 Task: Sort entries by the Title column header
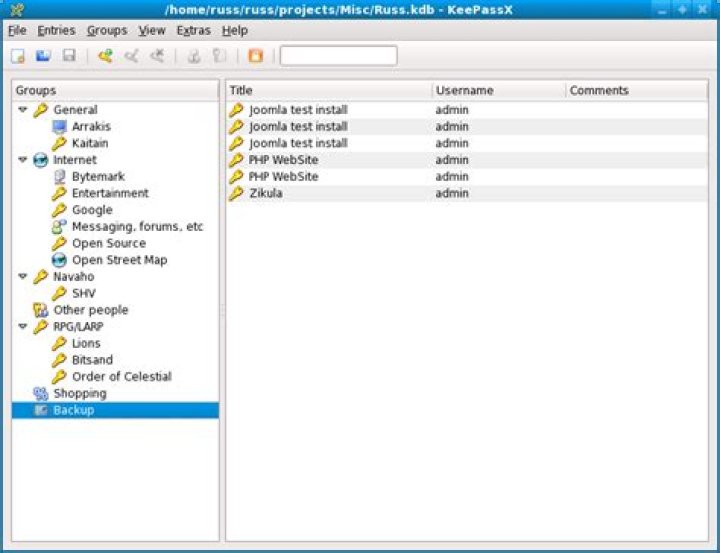pos(329,90)
